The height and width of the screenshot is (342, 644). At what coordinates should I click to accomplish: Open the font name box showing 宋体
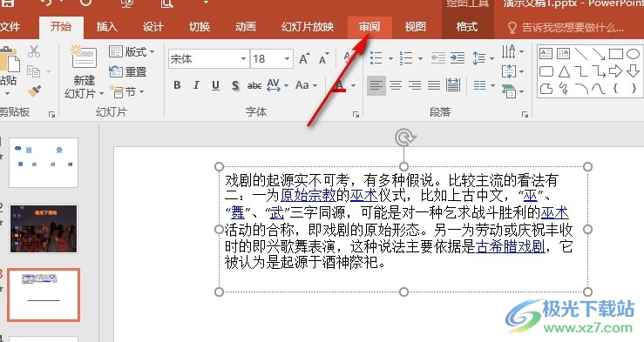(207, 59)
